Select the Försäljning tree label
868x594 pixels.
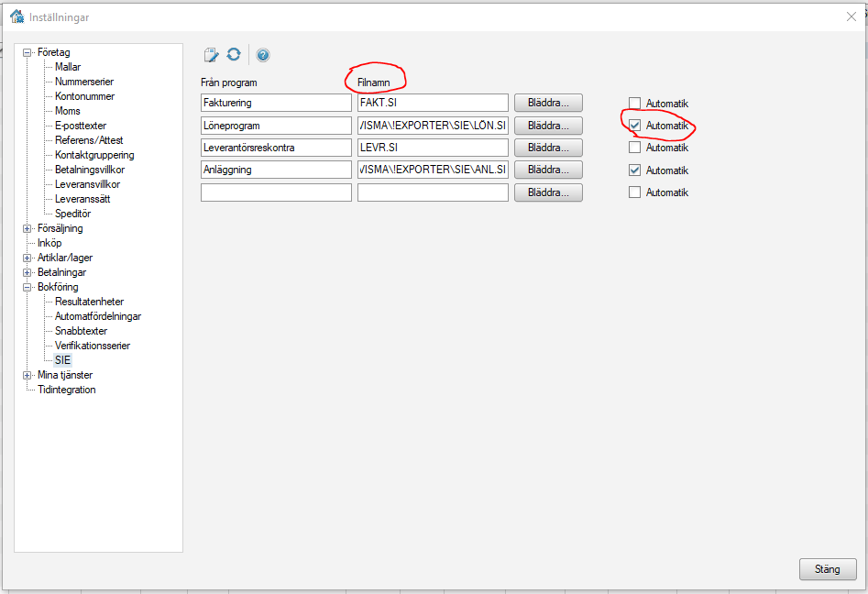coord(60,228)
